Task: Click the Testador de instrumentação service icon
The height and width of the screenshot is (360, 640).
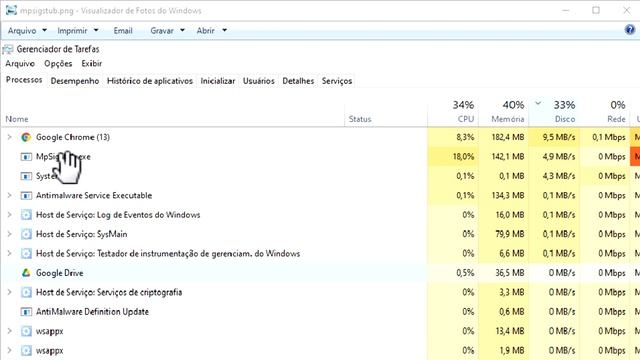Action: [x=26, y=253]
